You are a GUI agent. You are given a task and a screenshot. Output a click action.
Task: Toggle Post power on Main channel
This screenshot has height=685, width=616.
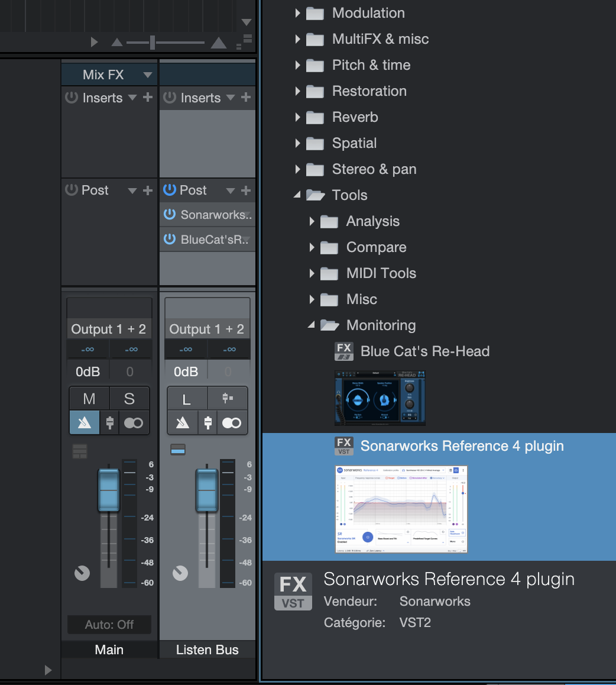tap(71, 190)
